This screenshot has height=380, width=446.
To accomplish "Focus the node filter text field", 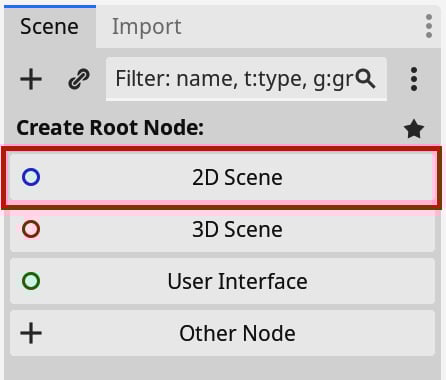I will pos(246,79).
